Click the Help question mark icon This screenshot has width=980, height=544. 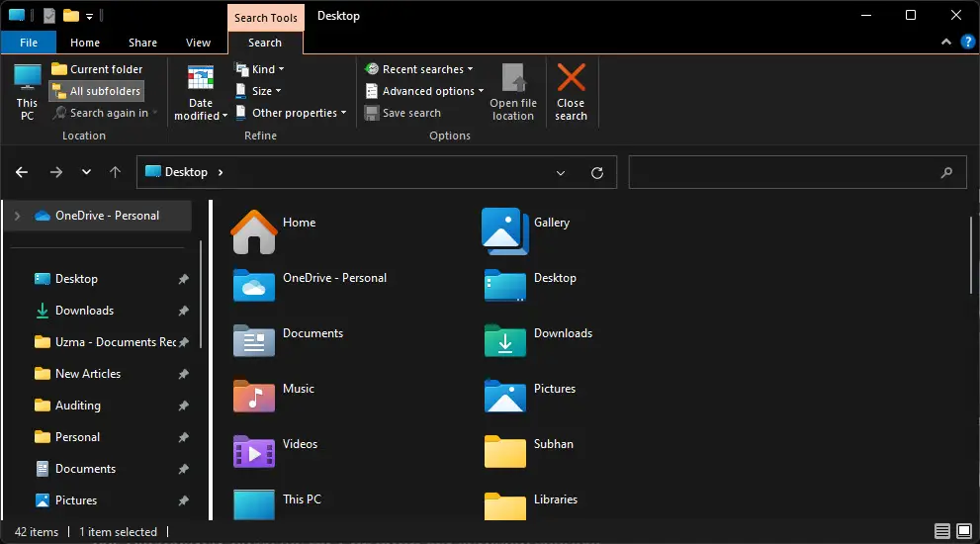coord(967,42)
